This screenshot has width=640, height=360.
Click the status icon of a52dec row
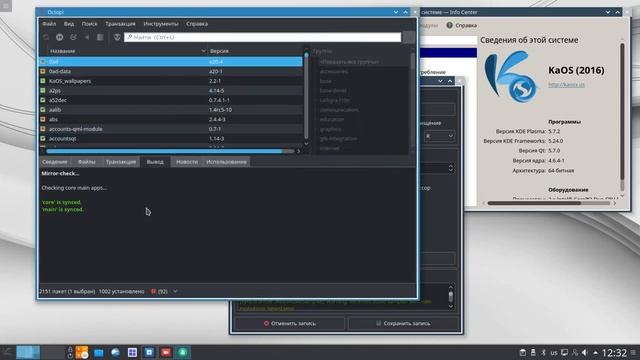point(43,100)
